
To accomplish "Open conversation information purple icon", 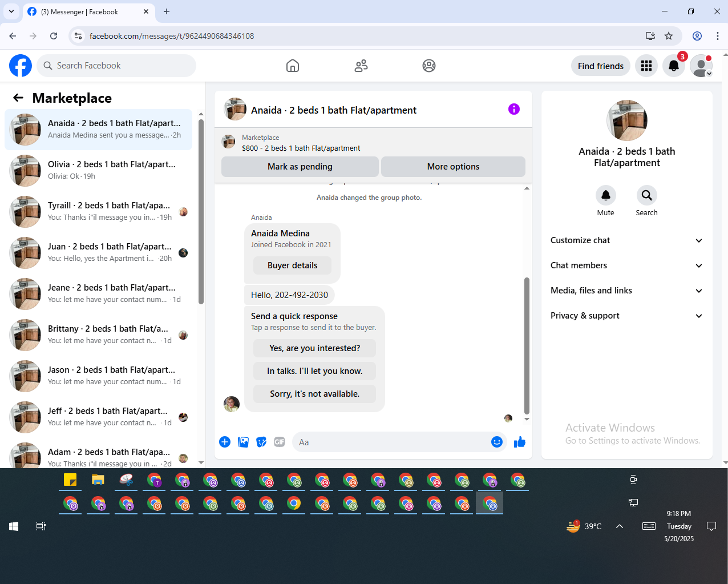I will [x=514, y=109].
